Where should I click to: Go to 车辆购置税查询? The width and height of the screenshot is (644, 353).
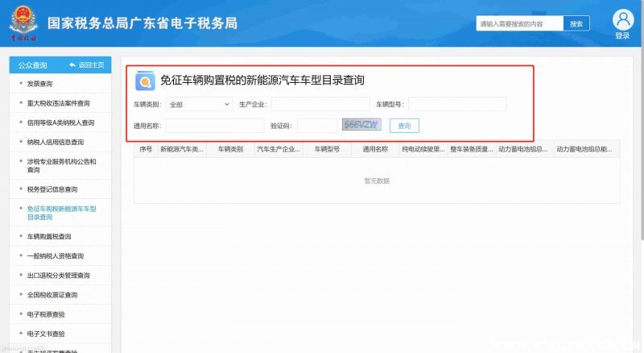coord(49,237)
